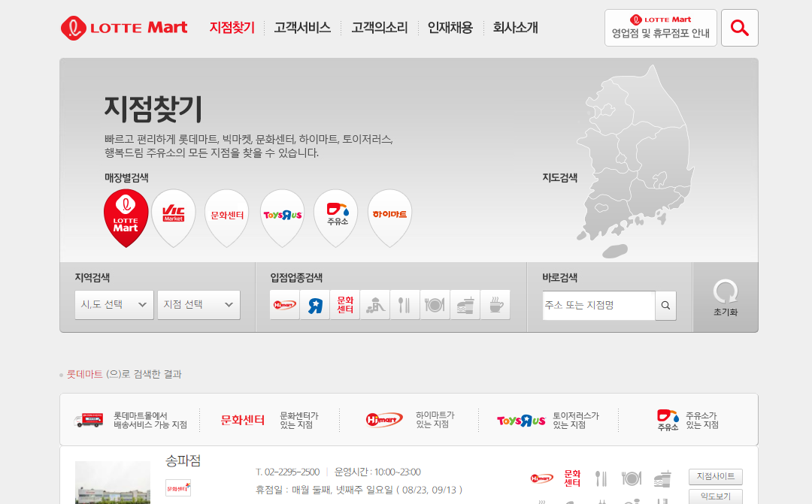Click the 문화센터 badge under 송파점
The width and height of the screenshot is (812, 504).
pos(178,488)
